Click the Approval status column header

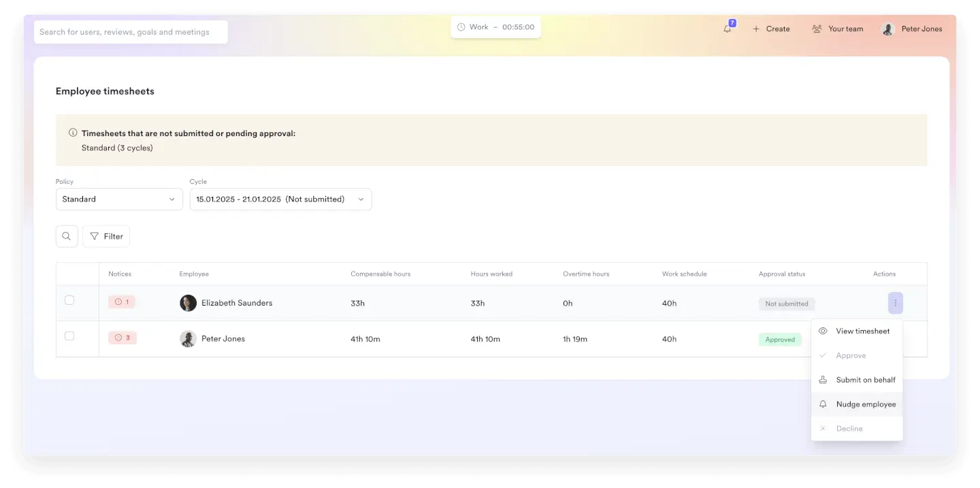coord(782,274)
